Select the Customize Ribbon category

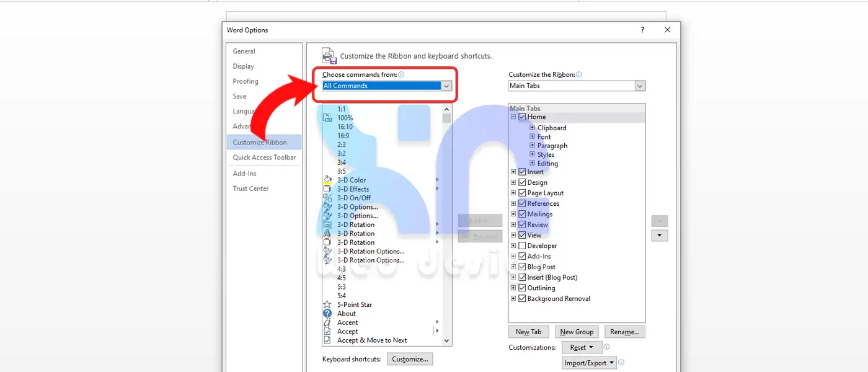click(264, 142)
